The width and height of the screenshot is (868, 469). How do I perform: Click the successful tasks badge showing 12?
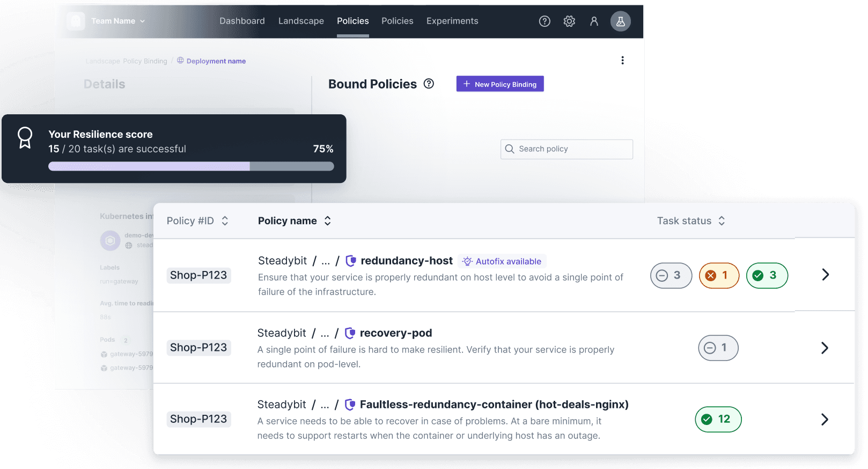(x=718, y=419)
